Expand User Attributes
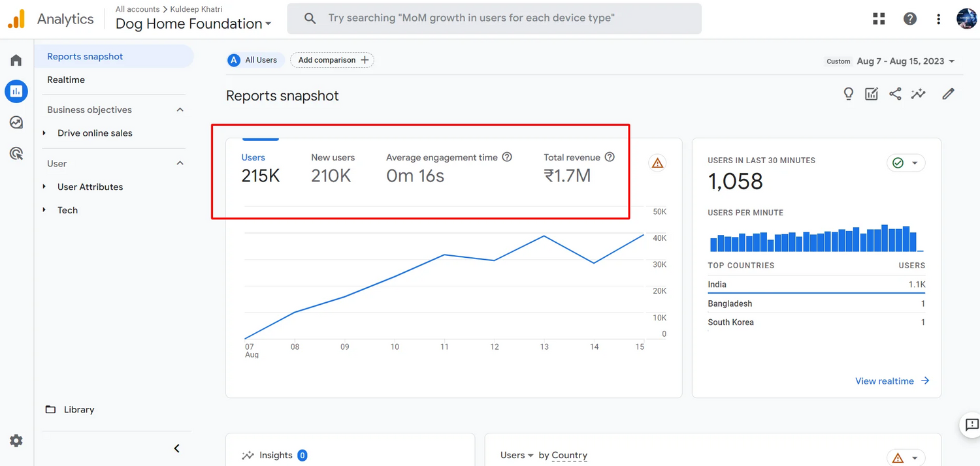The width and height of the screenshot is (980, 466). coord(44,187)
